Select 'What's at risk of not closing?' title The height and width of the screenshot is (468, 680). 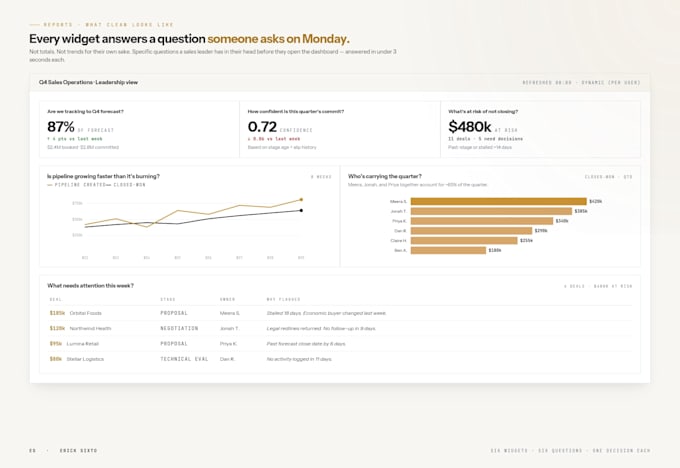click(x=483, y=111)
